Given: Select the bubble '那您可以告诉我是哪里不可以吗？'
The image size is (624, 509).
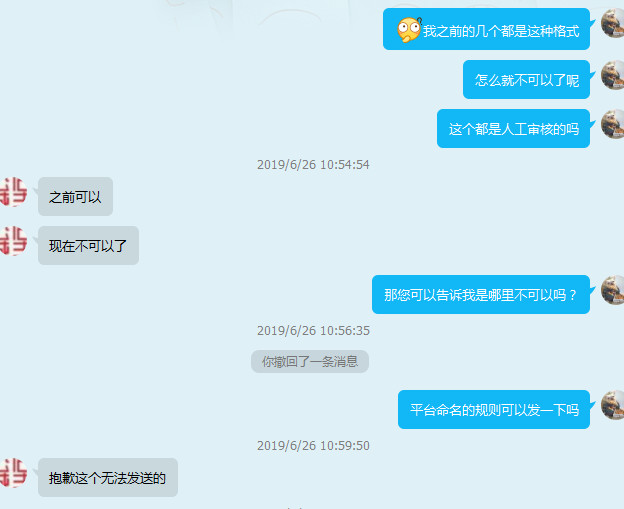Looking at the screenshot, I should 481,294.
